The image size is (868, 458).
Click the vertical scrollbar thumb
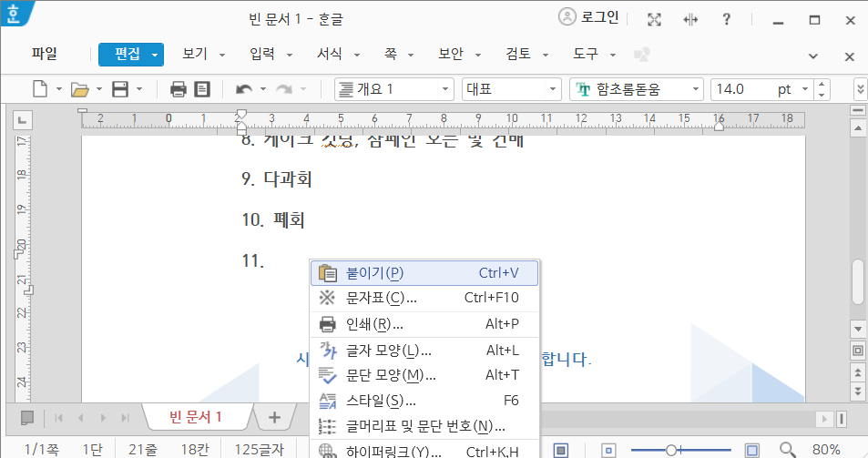(x=857, y=281)
